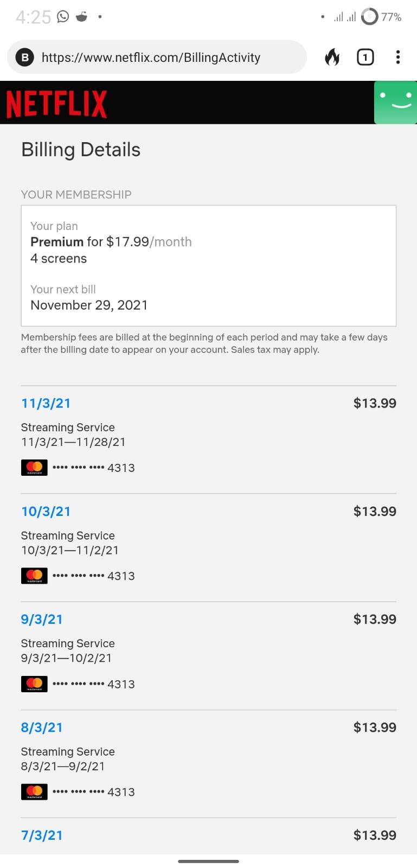Tap the Mastercard icon under 11/3/21 charge
417x868 pixels.
pos(34,468)
